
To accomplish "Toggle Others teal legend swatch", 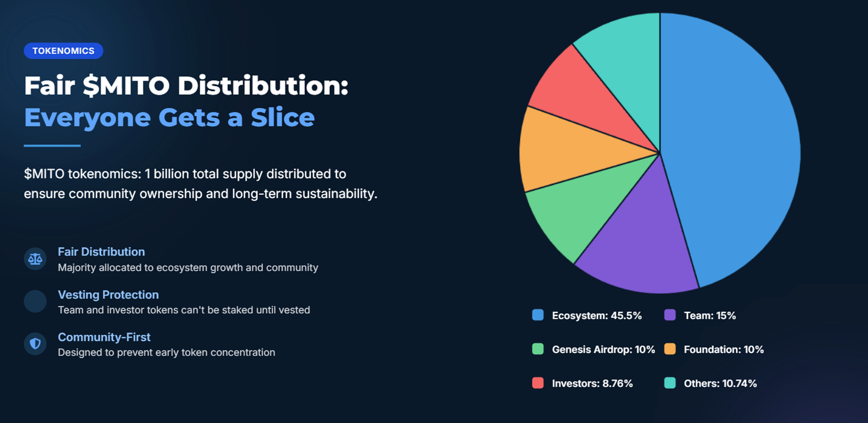I will (670, 383).
